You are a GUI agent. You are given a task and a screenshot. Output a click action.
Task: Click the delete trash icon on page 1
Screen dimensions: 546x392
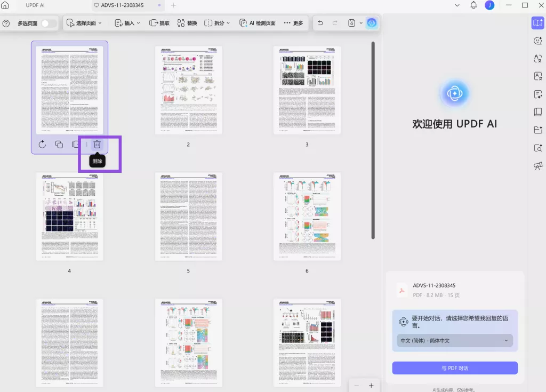[x=97, y=144]
